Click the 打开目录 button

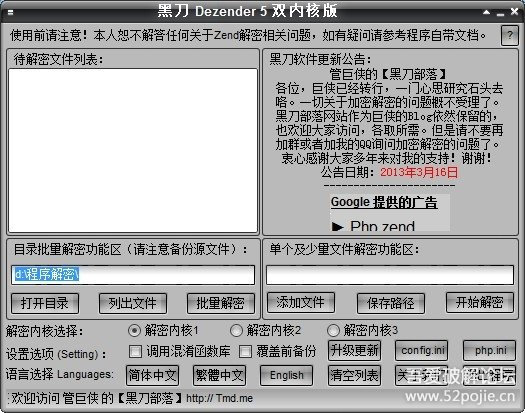coord(45,303)
